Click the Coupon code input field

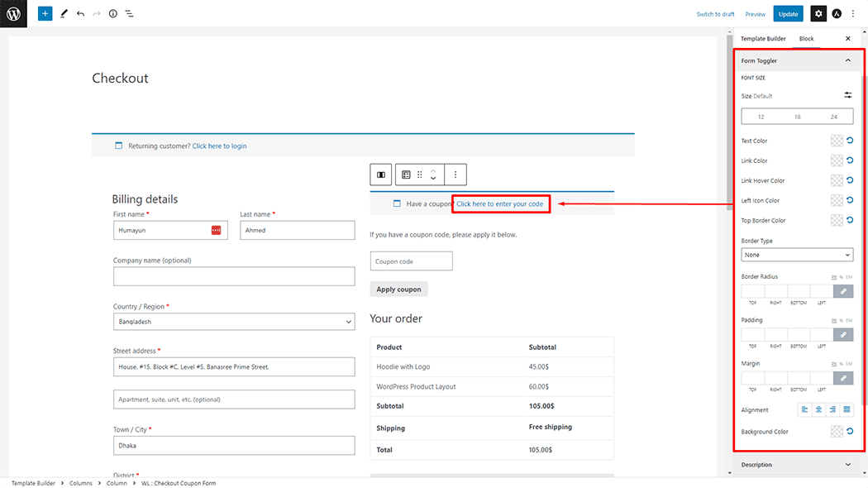[411, 261]
